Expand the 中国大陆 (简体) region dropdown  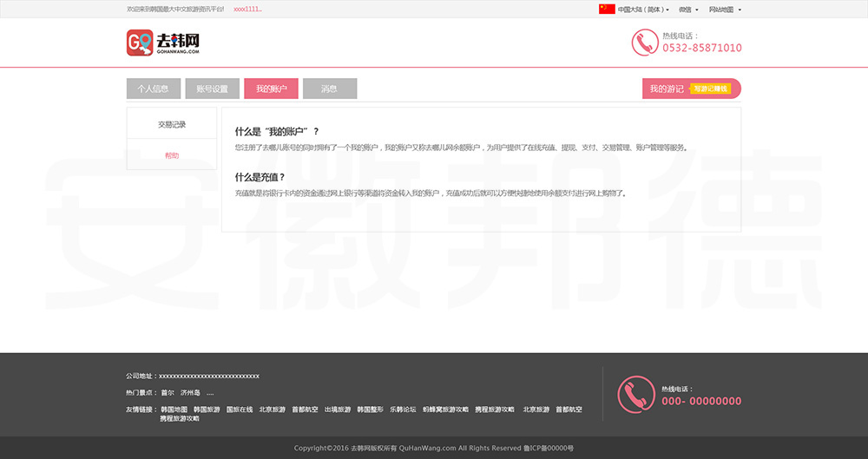[x=644, y=10]
